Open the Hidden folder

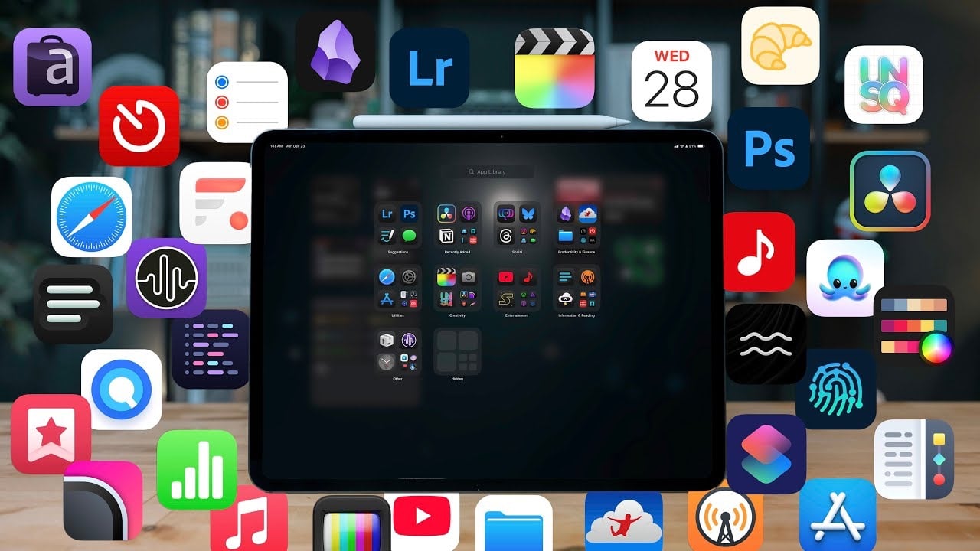(x=458, y=351)
